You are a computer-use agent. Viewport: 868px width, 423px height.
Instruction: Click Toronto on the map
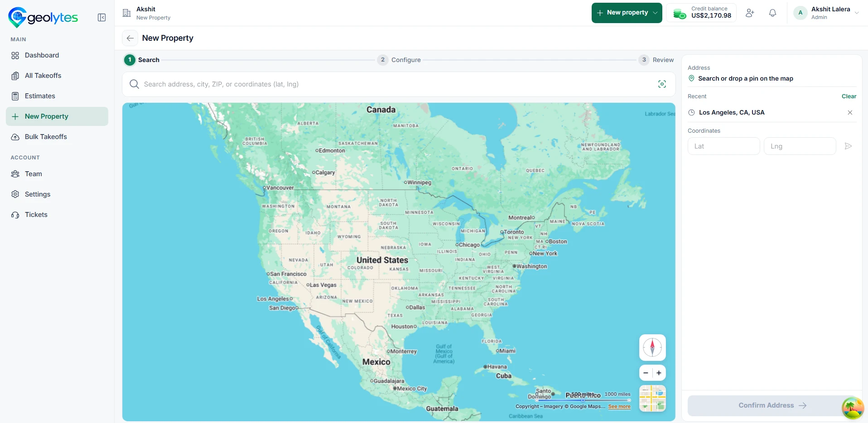(x=512, y=232)
